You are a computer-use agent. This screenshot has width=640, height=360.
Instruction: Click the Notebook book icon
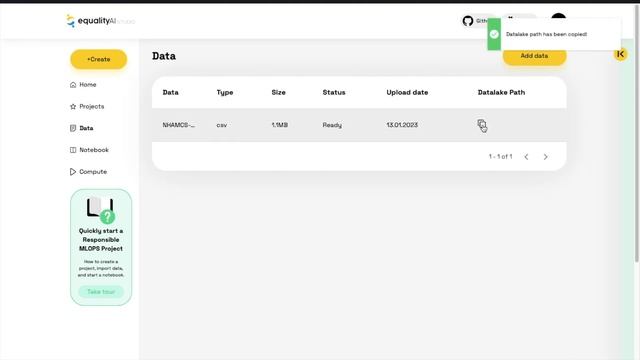pos(73,150)
